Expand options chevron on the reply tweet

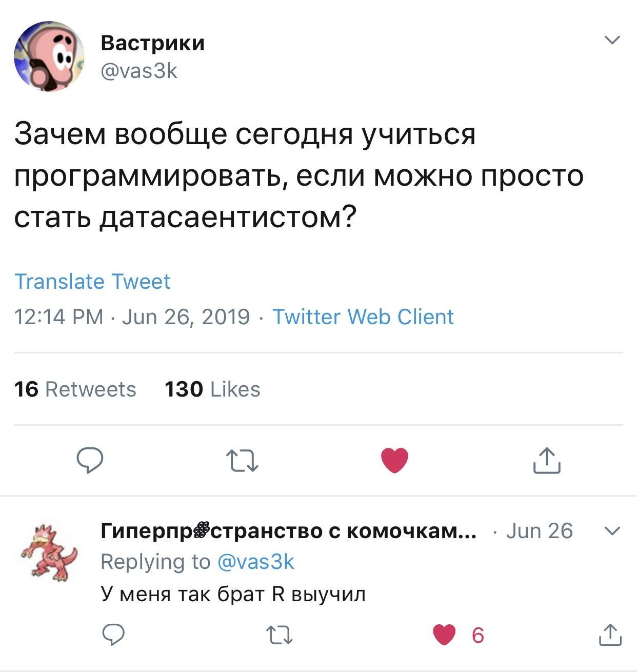(x=612, y=531)
